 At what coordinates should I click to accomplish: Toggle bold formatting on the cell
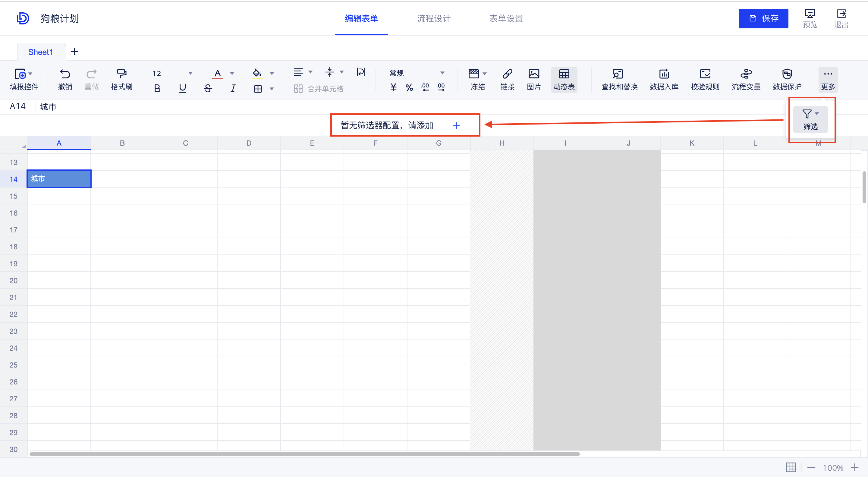pos(157,88)
